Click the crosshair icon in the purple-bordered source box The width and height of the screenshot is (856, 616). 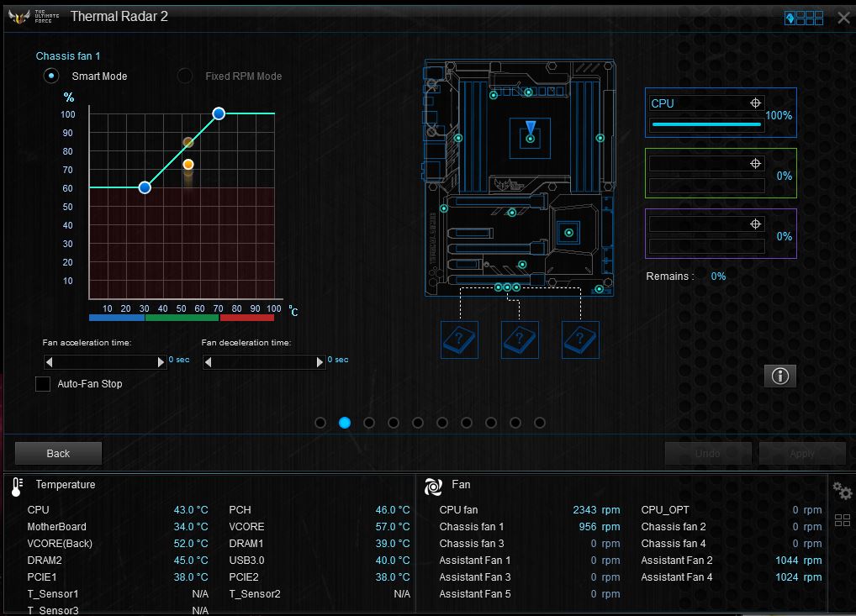click(756, 224)
